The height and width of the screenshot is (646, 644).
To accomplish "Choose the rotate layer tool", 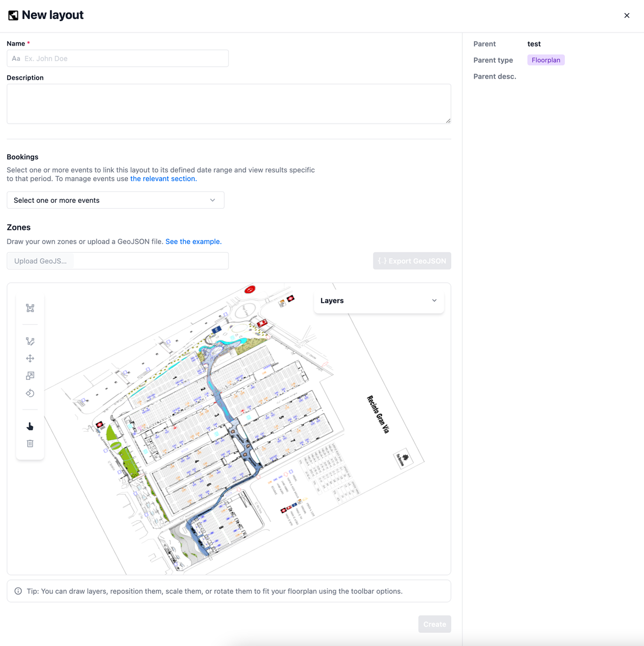I will click(x=30, y=393).
